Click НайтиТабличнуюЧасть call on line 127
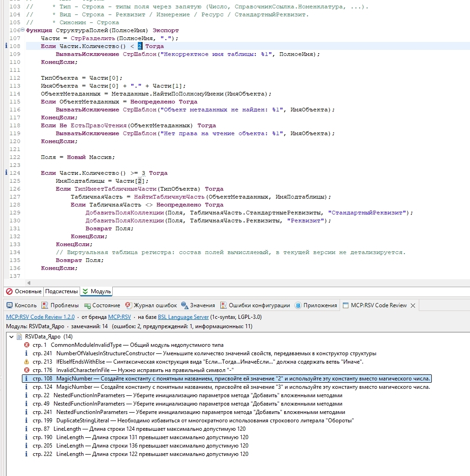470x476 pixels. (x=169, y=197)
